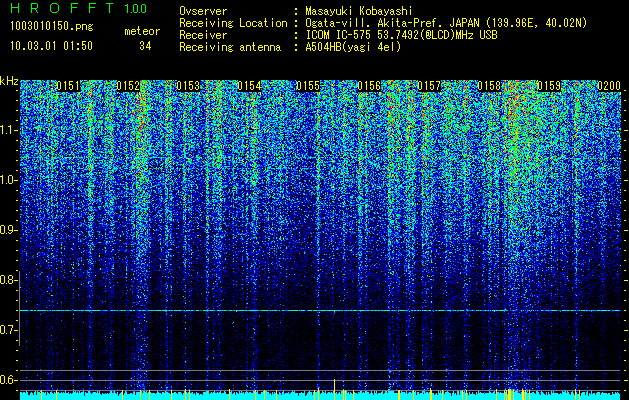This screenshot has height=400, width=629.
Task: Click the cyan horizontal line above 0.7 kHz
Action: (x=320, y=311)
